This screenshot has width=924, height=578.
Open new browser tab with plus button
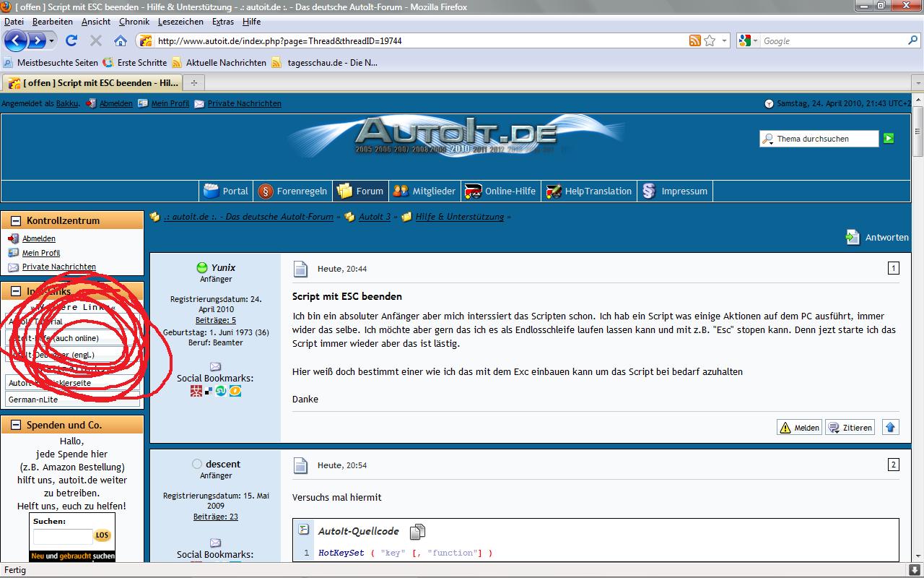[x=193, y=82]
